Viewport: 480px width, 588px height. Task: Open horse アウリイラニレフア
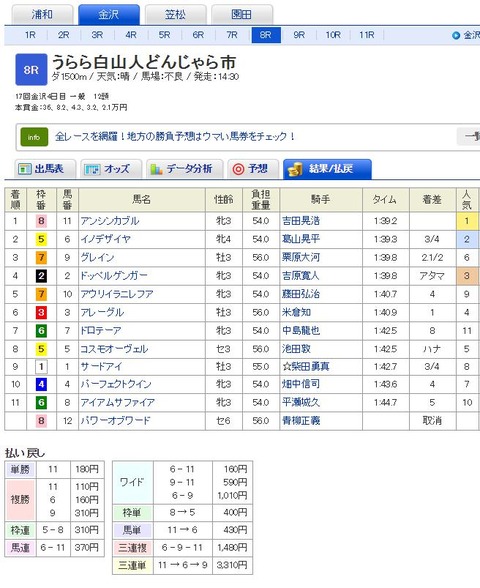coord(117,294)
